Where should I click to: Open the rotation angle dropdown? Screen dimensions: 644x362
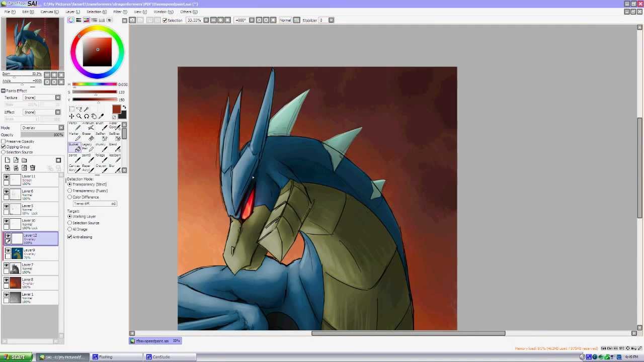(252, 20)
